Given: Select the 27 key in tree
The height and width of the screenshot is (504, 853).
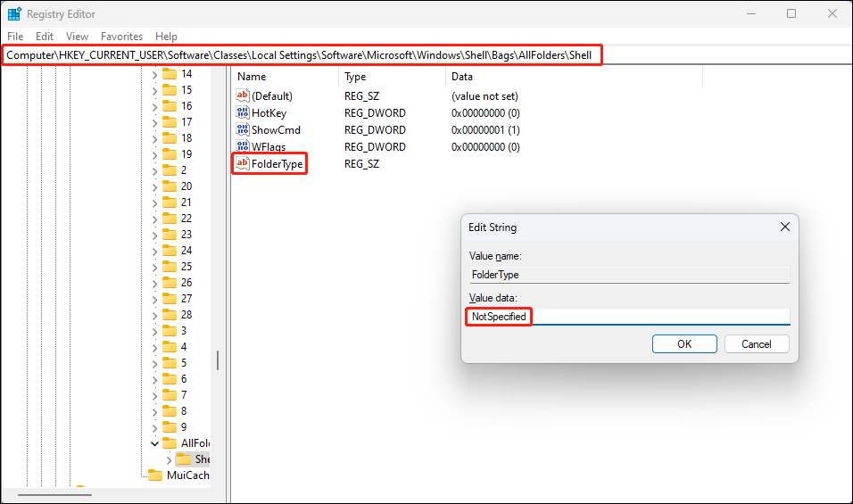Looking at the screenshot, I should coord(186,299).
